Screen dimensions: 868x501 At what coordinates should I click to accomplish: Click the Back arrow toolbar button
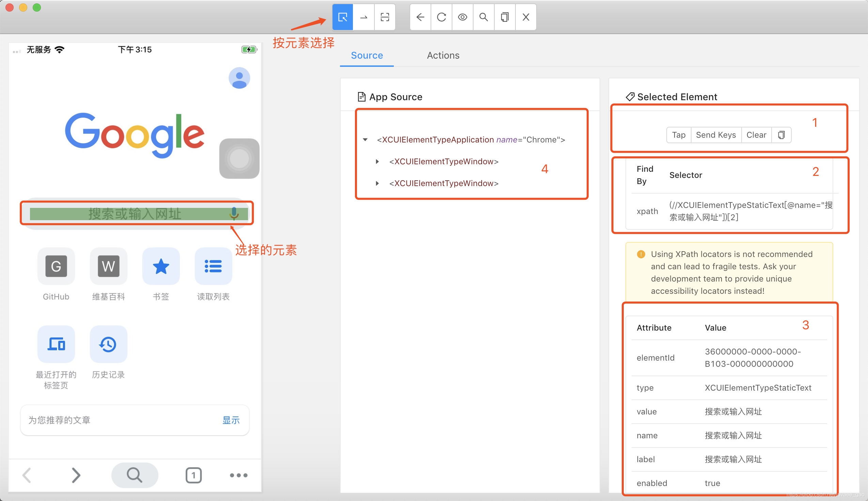[x=420, y=17]
